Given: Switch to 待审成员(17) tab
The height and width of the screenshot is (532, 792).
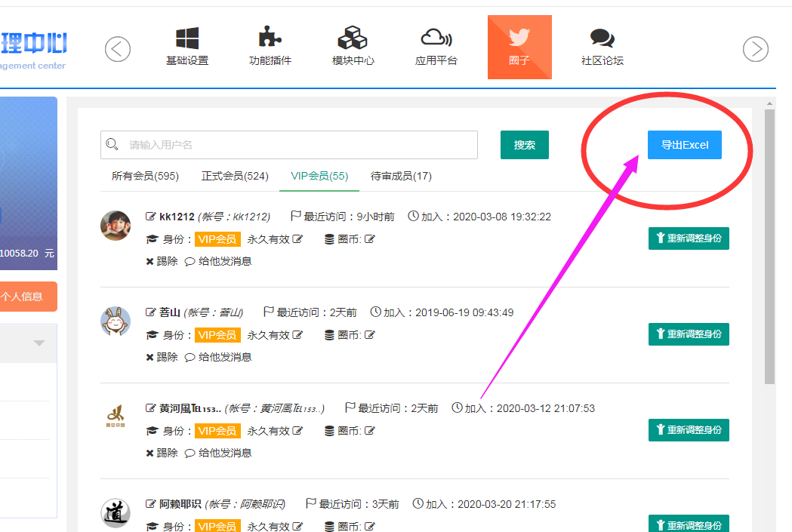Looking at the screenshot, I should pos(401,177).
